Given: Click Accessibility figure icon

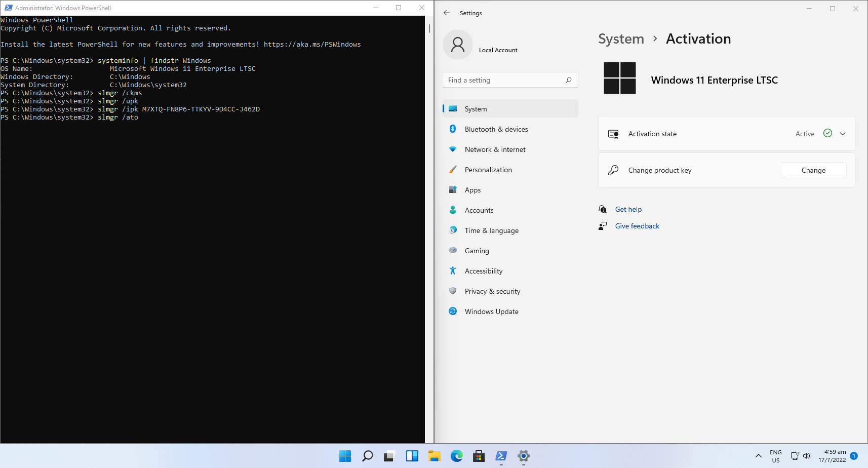Looking at the screenshot, I should pyautogui.click(x=453, y=270).
